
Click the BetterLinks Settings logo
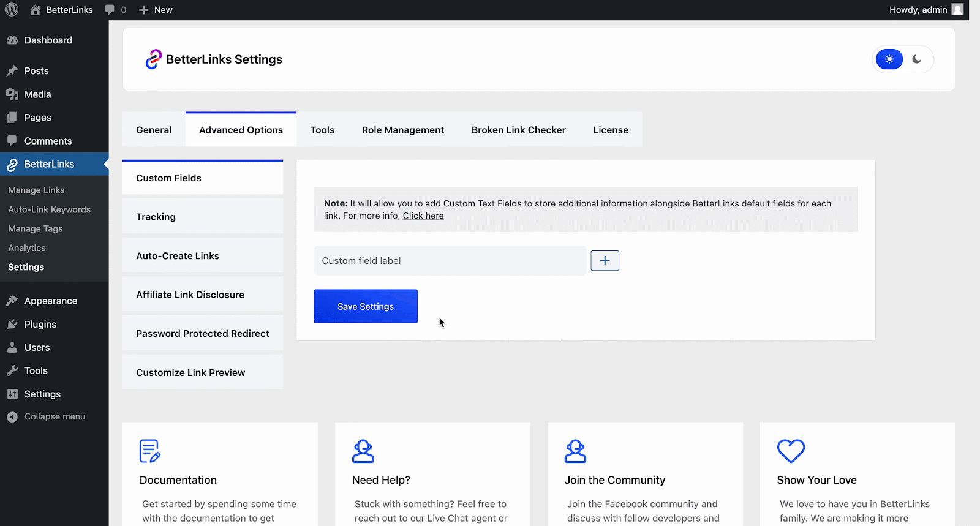[153, 59]
